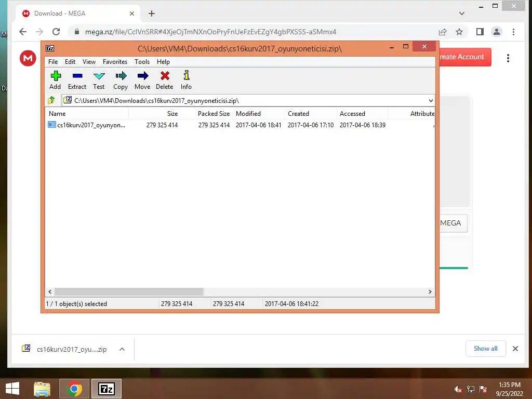Click the 7-Zip taskbar button
This screenshot has width=532, height=399.
106,389
